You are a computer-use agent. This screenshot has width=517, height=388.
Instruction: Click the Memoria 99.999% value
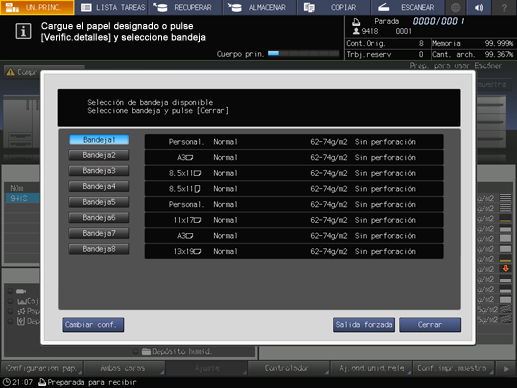(499, 43)
